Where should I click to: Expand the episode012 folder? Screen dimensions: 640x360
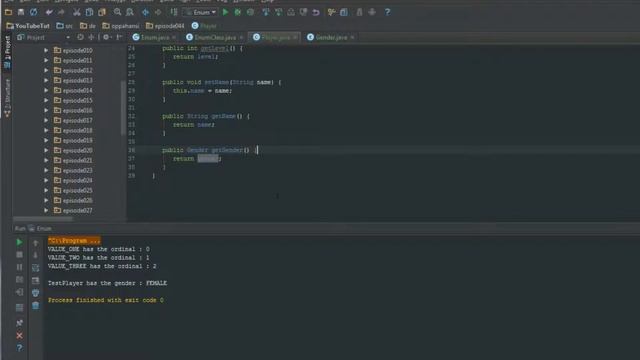46,70
